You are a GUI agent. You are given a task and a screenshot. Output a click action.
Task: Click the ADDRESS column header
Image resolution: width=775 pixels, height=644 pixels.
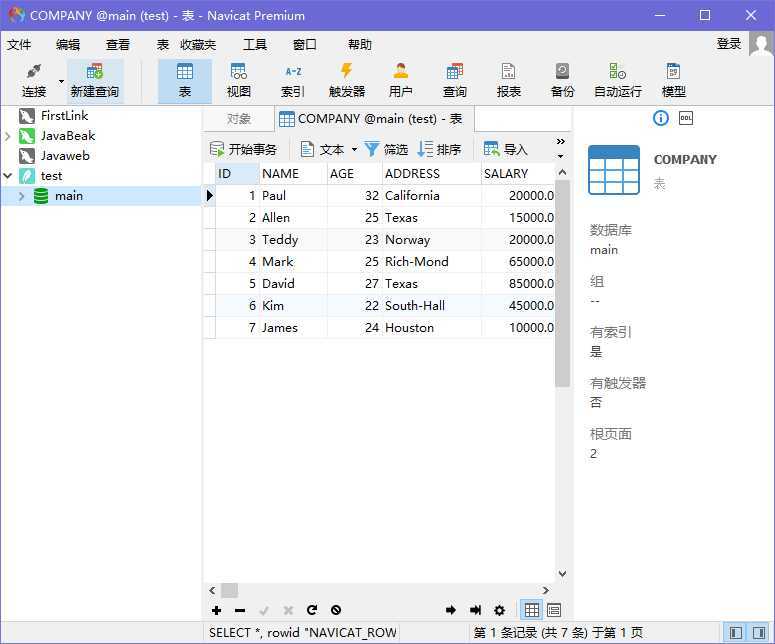pyautogui.click(x=432, y=173)
